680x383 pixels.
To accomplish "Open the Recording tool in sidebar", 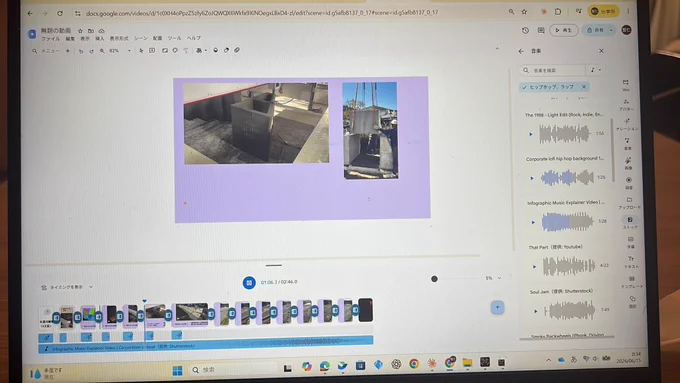I will pos(628,183).
